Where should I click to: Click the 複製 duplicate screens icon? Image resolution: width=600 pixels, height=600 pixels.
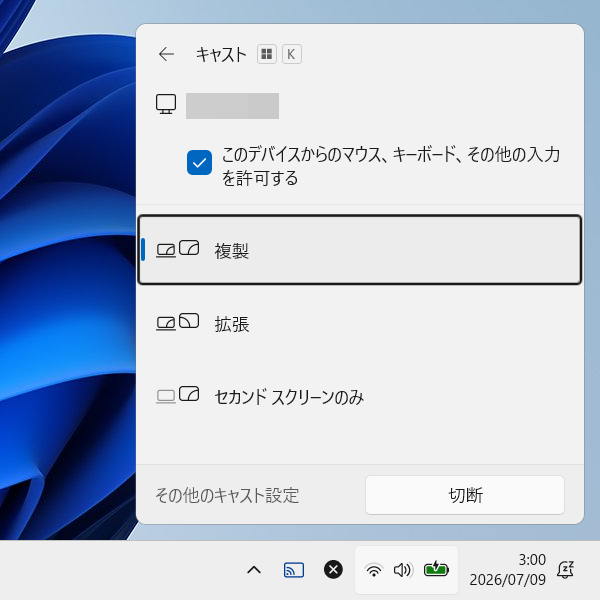coord(178,249)
